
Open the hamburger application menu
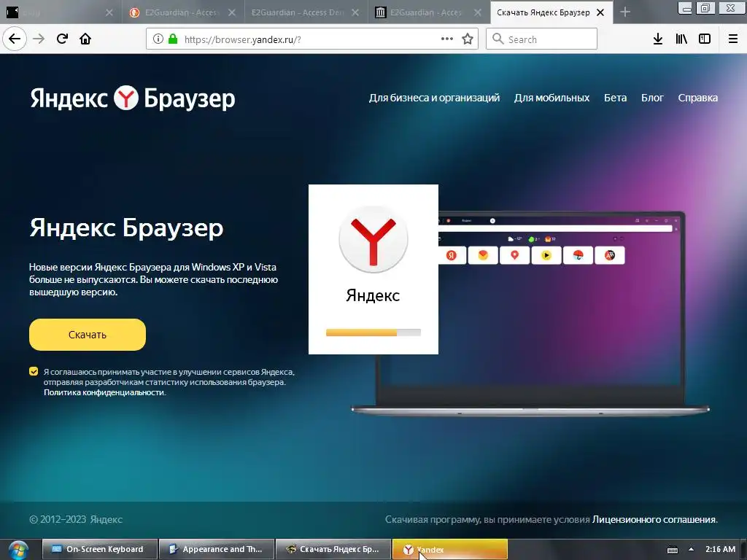(733, 39)
